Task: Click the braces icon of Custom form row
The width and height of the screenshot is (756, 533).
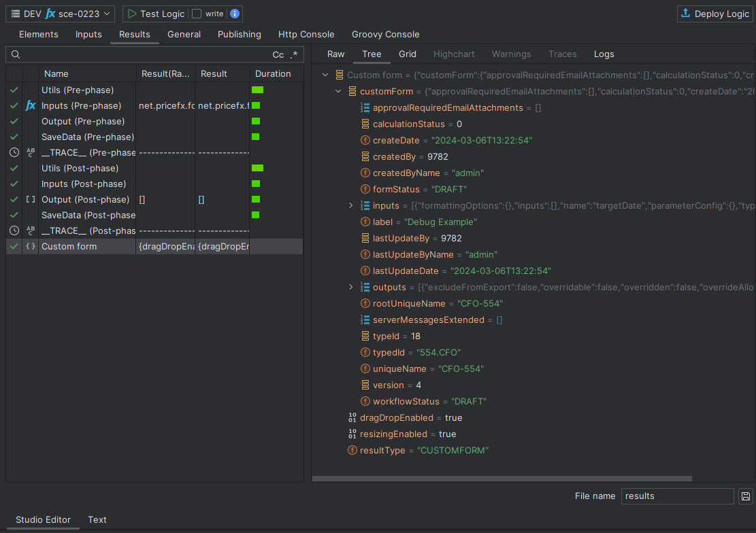Action: [x=31, y=246]
